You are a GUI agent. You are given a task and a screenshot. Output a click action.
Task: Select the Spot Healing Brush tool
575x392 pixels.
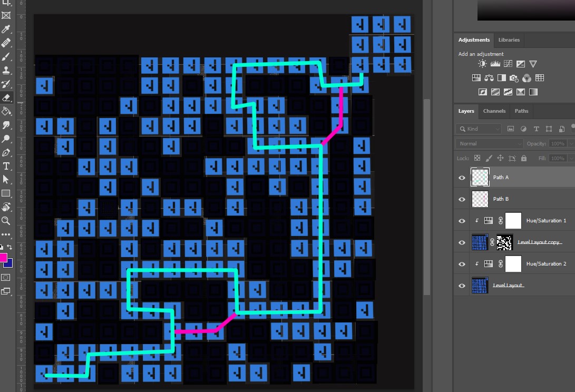(x=6, y=43)
